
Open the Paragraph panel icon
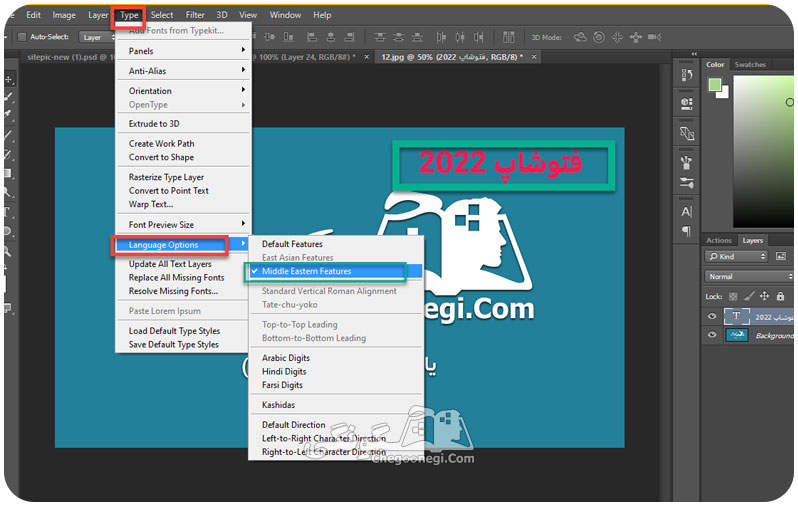[687, 231]
